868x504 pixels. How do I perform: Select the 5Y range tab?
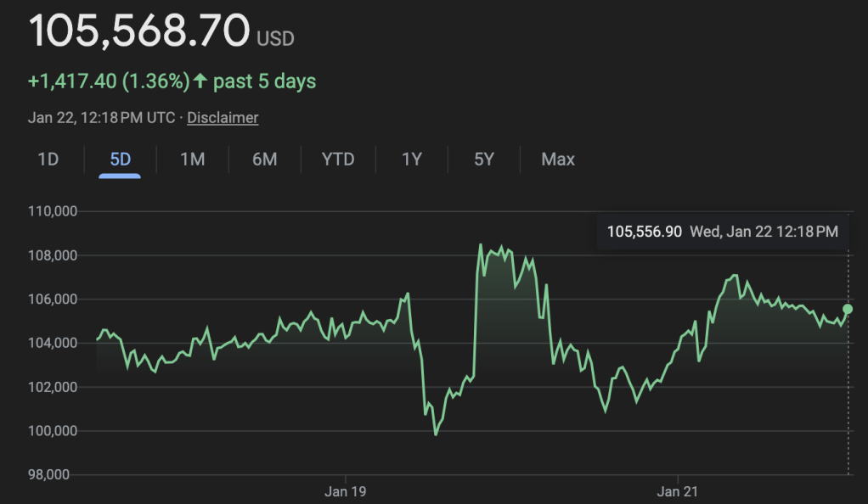(x=484, y=159)
